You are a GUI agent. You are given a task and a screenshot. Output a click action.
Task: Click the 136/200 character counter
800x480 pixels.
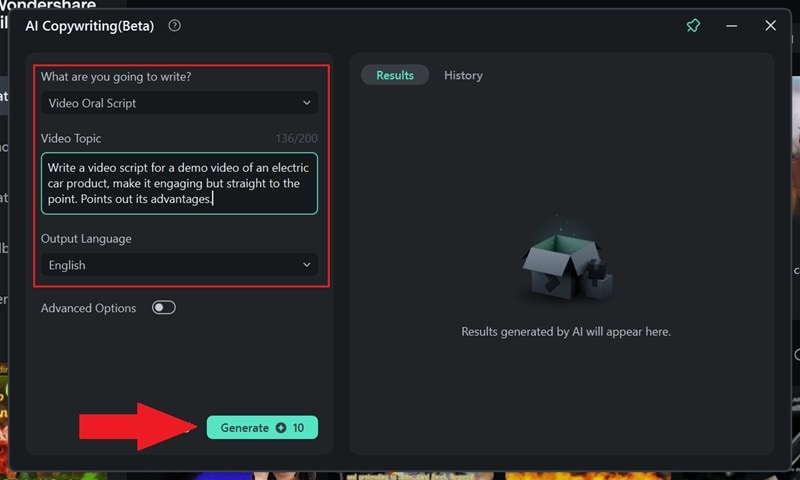pos(296,138)
